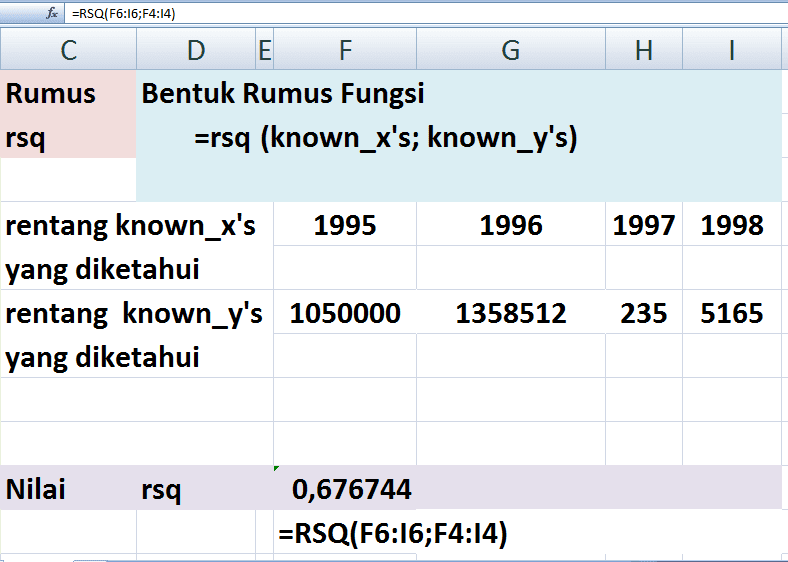Select the cell with value 5165

[732, 313]
